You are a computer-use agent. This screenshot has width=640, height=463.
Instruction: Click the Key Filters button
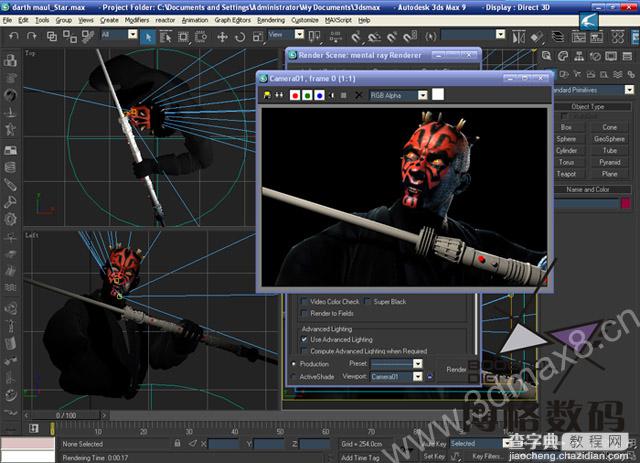(x=486, y=456)
